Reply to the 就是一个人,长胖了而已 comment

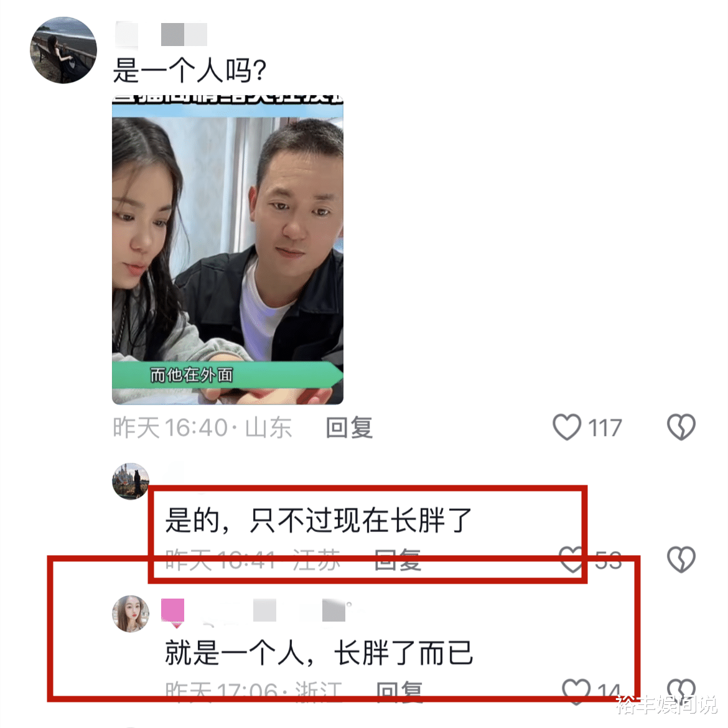point(399,691)
